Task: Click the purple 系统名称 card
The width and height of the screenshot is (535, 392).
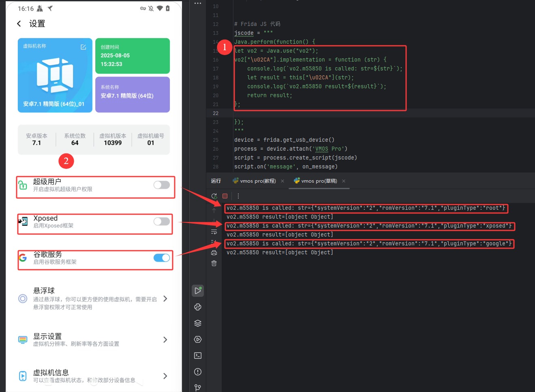Action: click(x=133, y=95)
